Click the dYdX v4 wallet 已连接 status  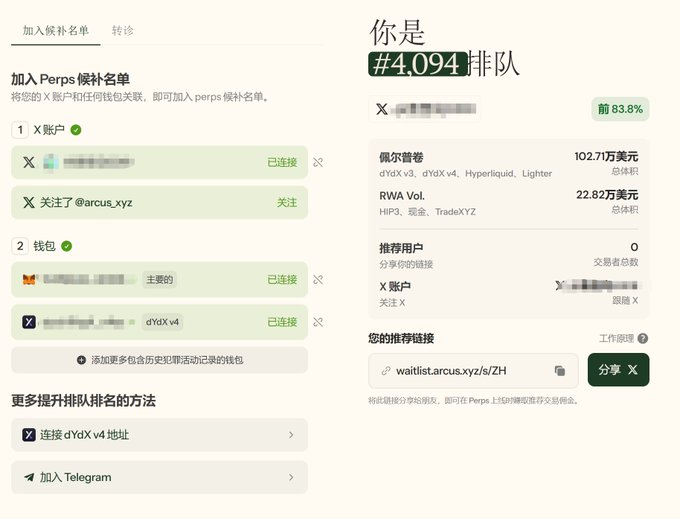282,322
